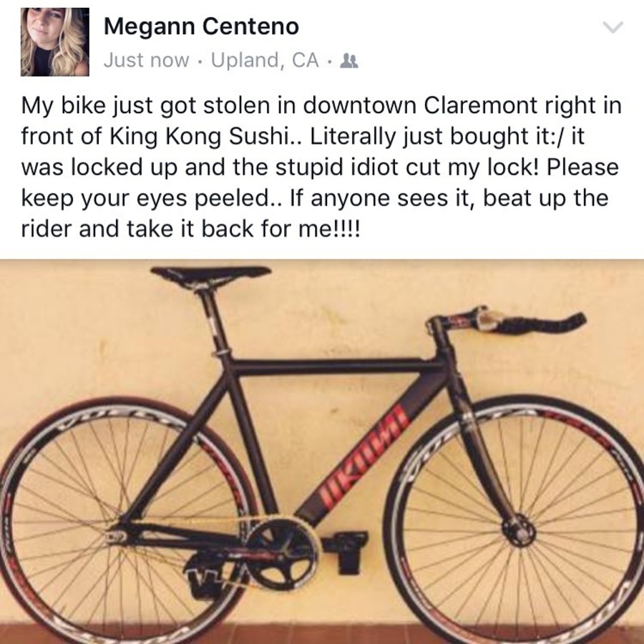Click the downward chevron on the post header
The image size is (644, 644).
612,26
